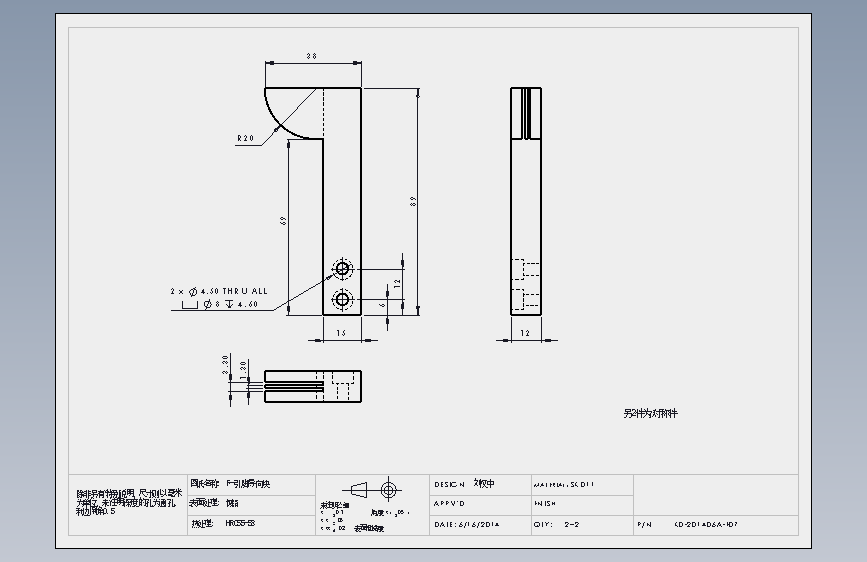Click the projection symbol in title block
Screen dimensions: 867x562
[x=372, y=490]
